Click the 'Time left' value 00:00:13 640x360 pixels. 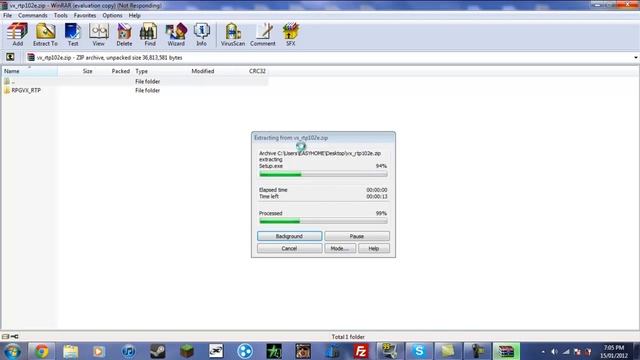pyautogui.click(x=376, y=196)
